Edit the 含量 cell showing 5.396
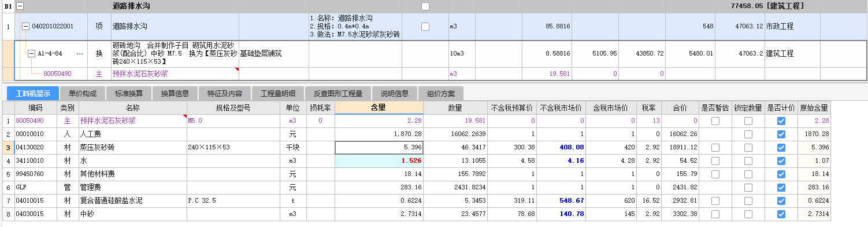 (379, 148)
